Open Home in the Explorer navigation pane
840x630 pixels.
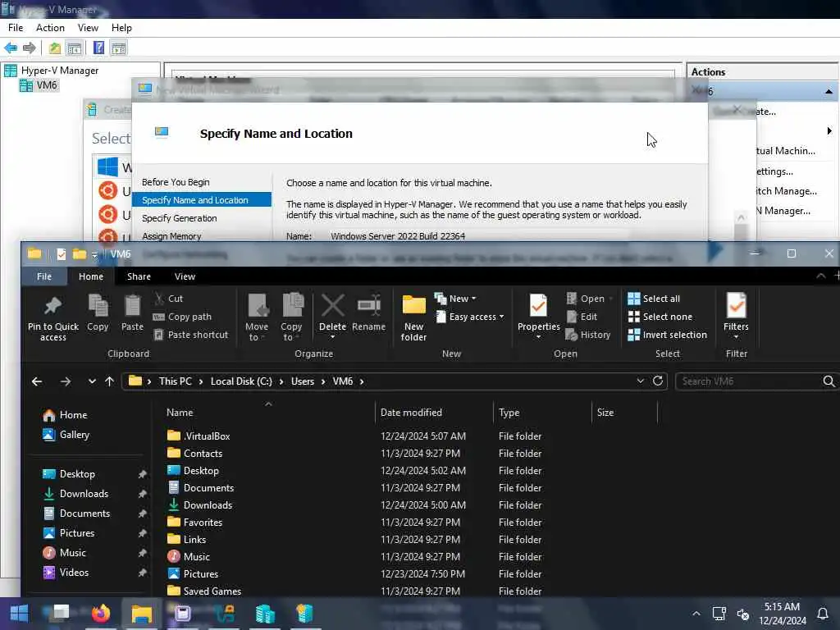coord(66,415)
